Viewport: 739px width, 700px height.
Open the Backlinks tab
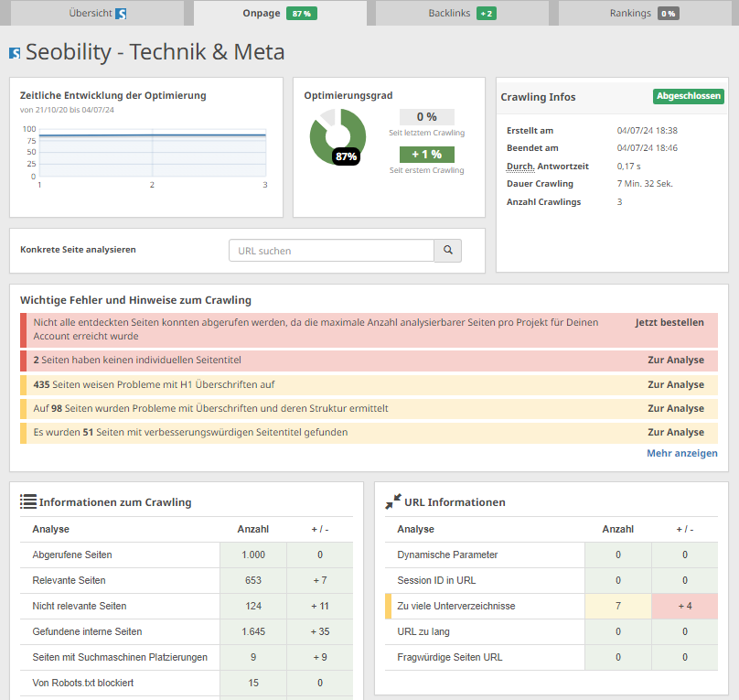(x=462, y=13)
